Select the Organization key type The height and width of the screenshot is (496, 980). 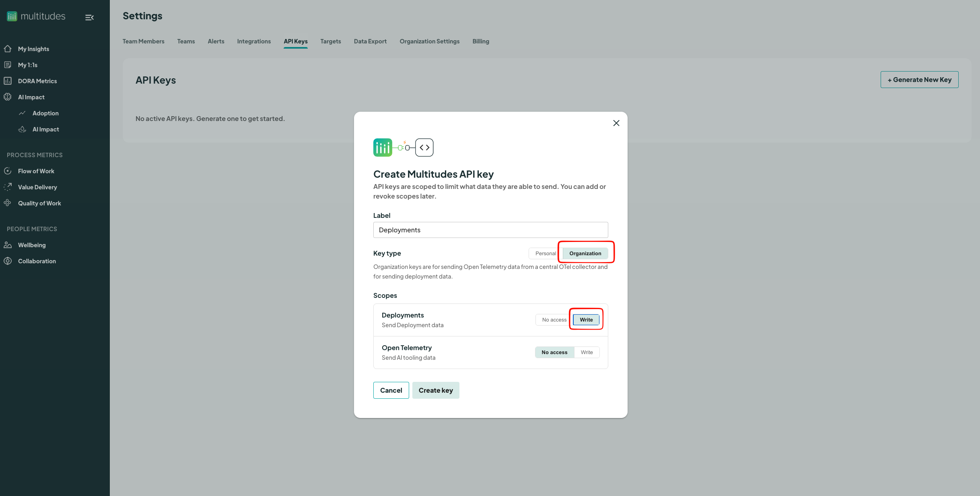click(585, 253)
